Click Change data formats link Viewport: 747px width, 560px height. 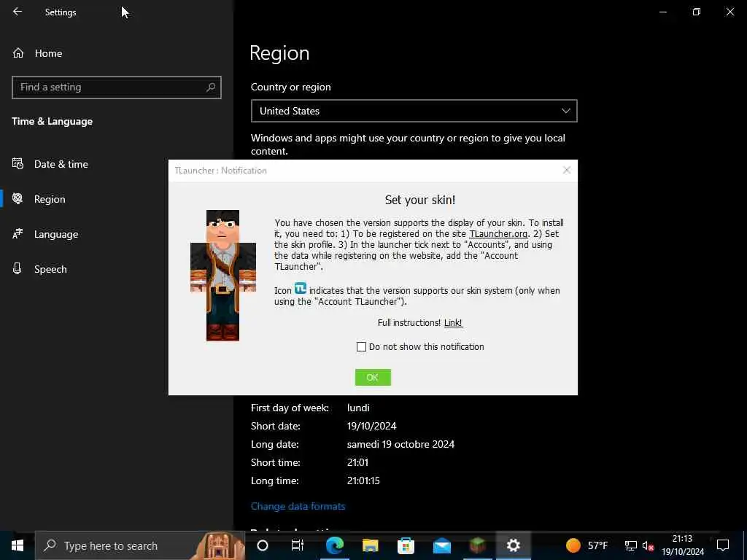click(298, 506)
